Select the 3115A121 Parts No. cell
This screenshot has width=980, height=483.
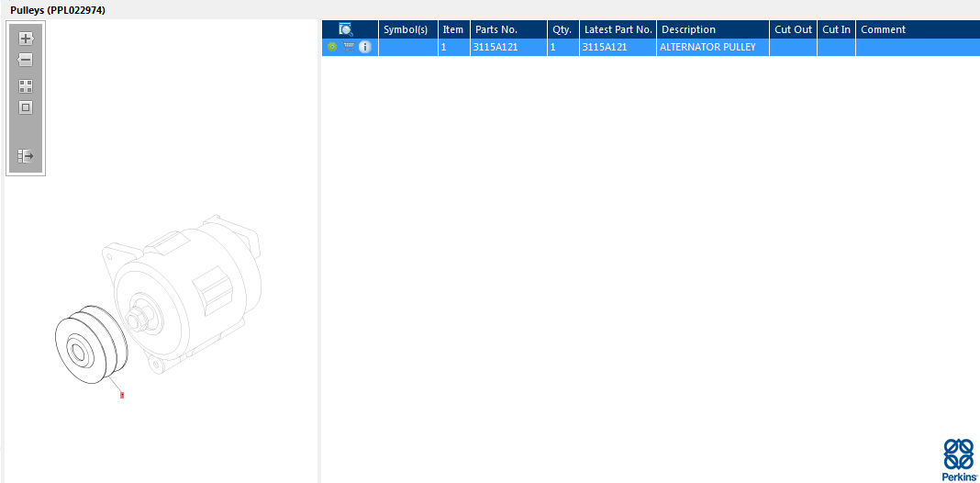[x=508, y=47]
